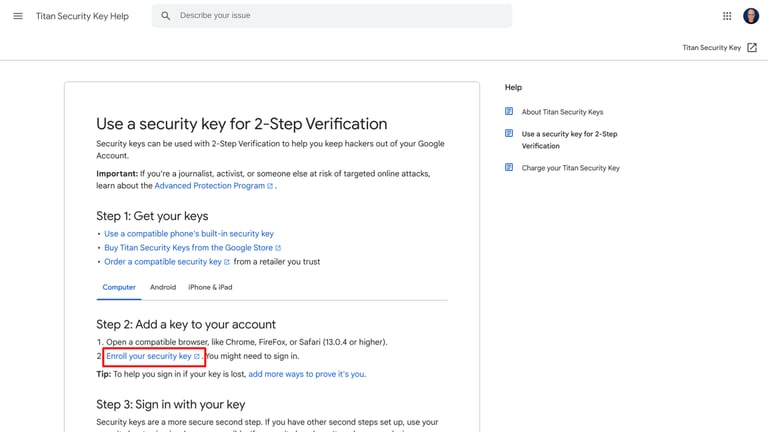Click the article icon beside About Titan Security Keys
768x432 pixels.
[x=509, y=112]
